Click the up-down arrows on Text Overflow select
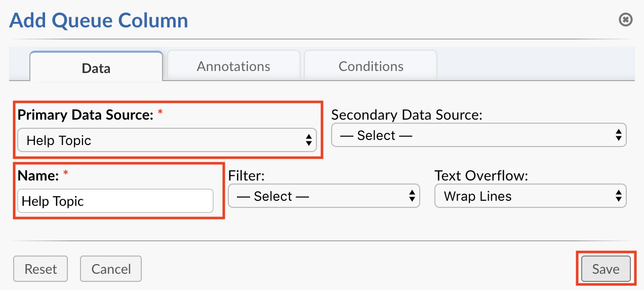Screen dimensions: 644x290 click(618, 196)
